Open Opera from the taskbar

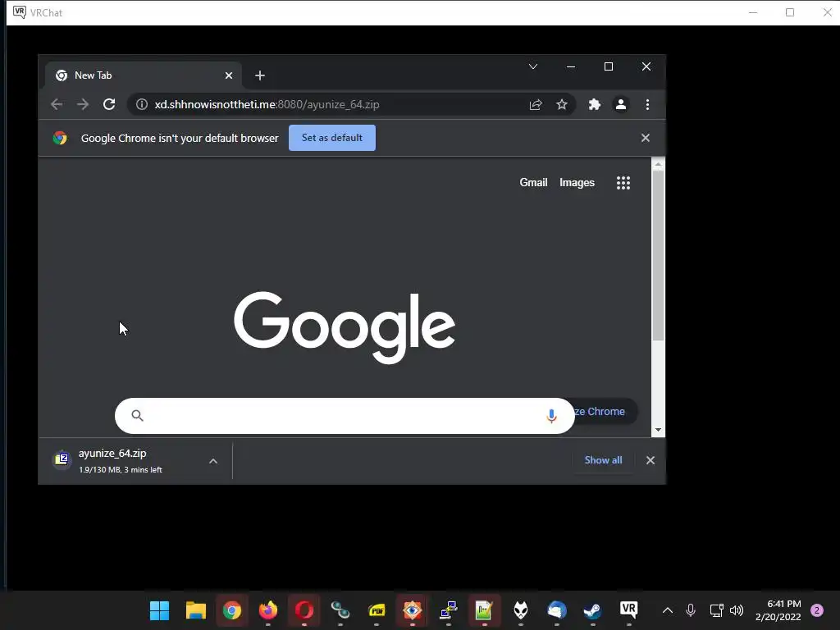pos(304,610)
